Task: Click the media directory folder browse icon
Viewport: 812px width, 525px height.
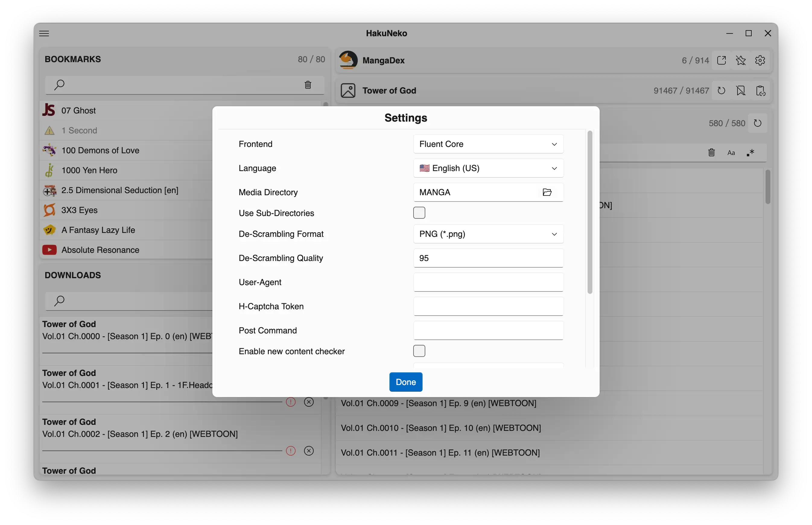Action: point(547,192)
